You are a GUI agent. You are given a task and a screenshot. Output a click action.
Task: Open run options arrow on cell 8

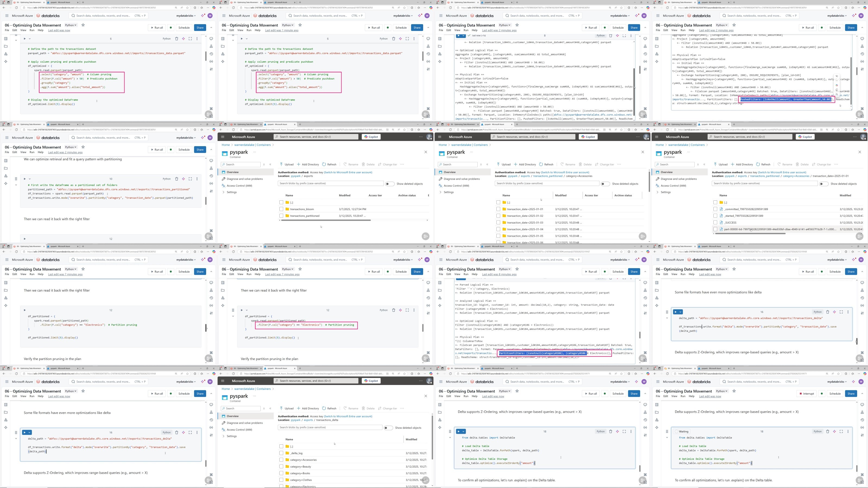[x=464, y=35]
